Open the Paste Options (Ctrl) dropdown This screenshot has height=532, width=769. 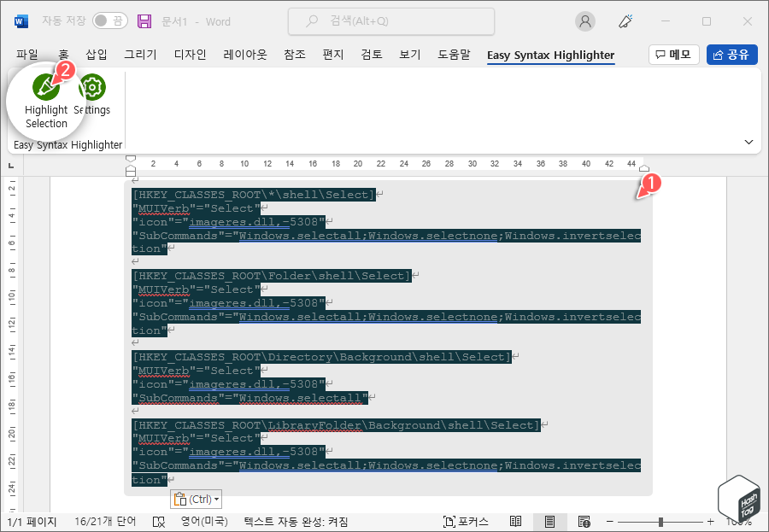[197, 500]
